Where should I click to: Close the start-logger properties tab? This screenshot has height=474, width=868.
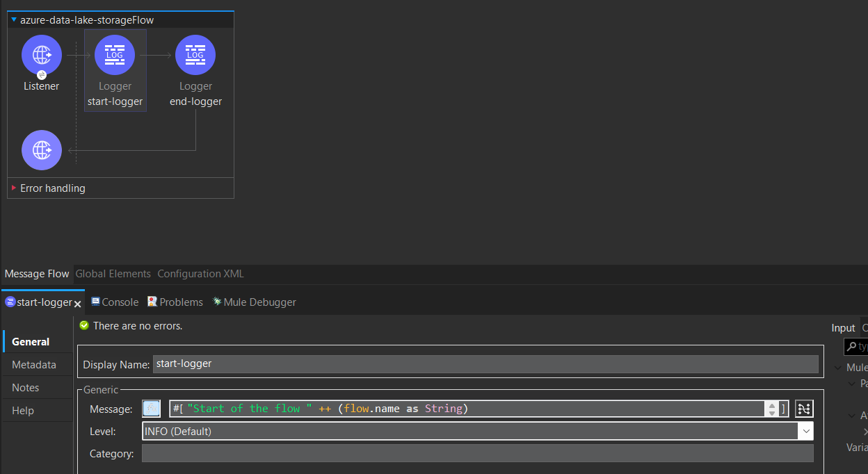pyautogui.click(x=77, y=304)
